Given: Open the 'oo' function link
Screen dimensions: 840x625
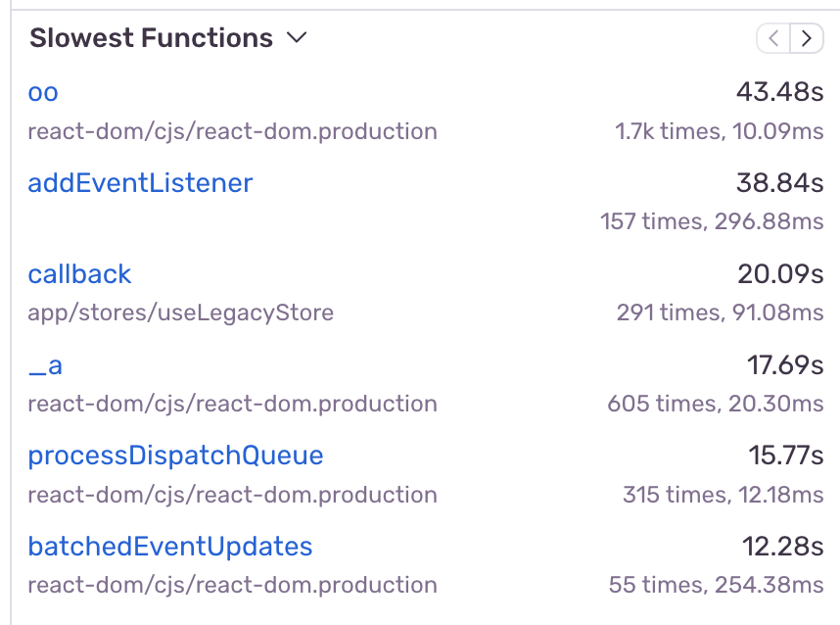Looking at the screenshot, I should (43, 92).
